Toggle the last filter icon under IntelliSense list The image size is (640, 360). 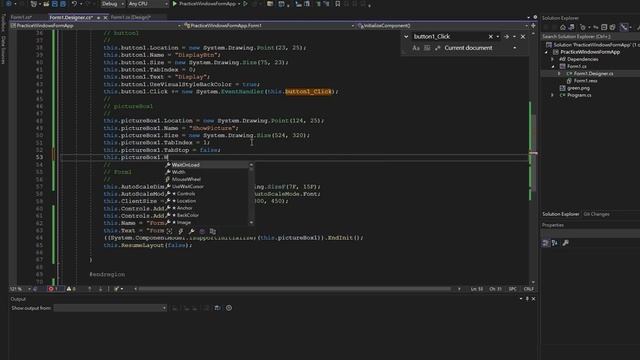click(x=213, y=231)
